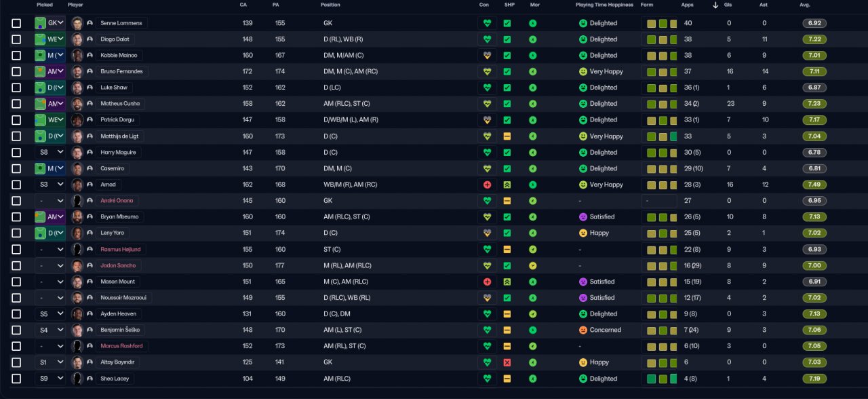Screen dimensions: 868x399
Task: Select the checkbox for Benjamin Šeško
Action: (x=16, y=330)
